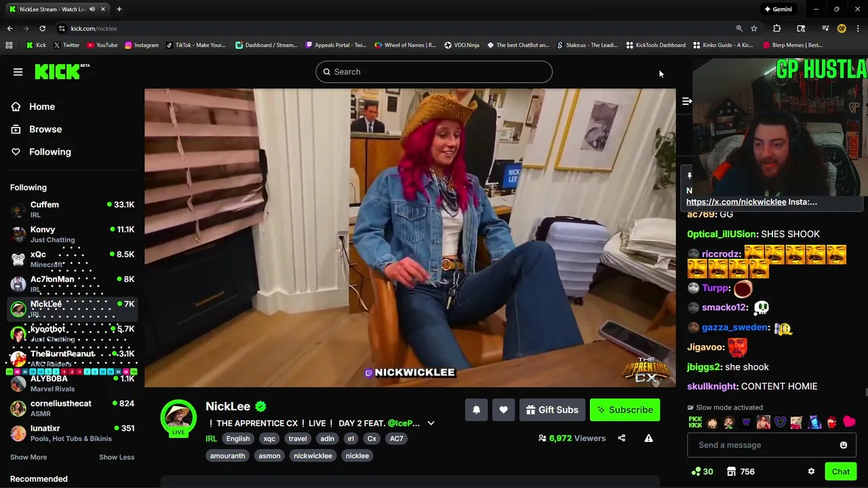Click the English tag
868x488 pixels.
pos(238,439)
